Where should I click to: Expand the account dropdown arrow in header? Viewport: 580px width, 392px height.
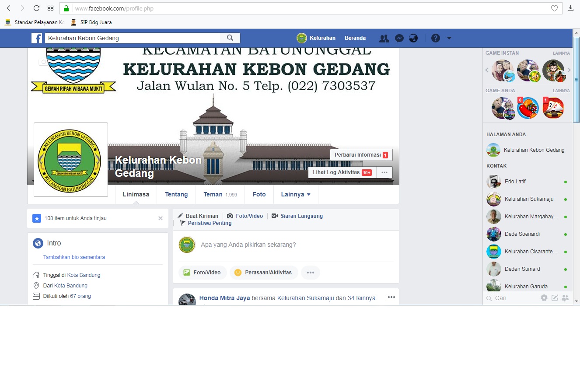pyautogui.click(x=449, y=38)
